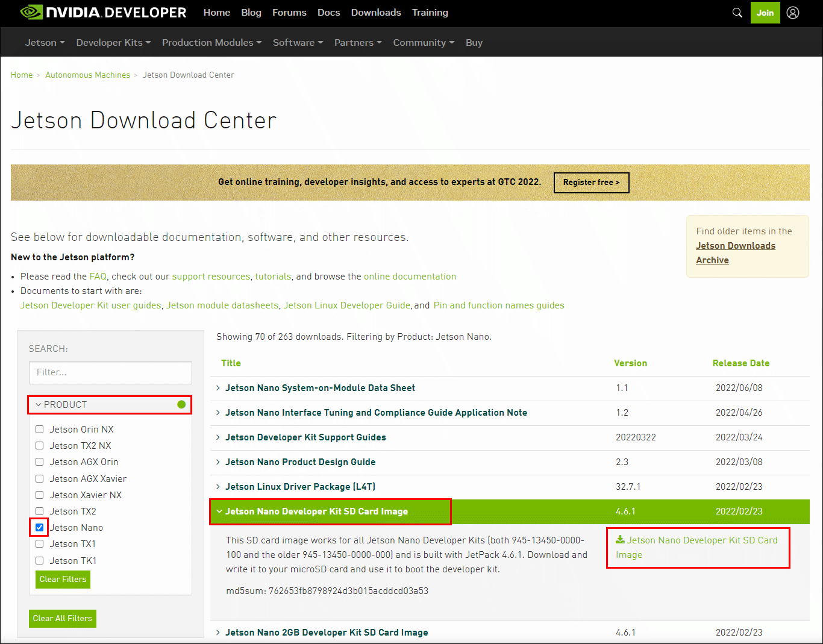
Task: Open the Partners dropdown menu
Action: 358,43
